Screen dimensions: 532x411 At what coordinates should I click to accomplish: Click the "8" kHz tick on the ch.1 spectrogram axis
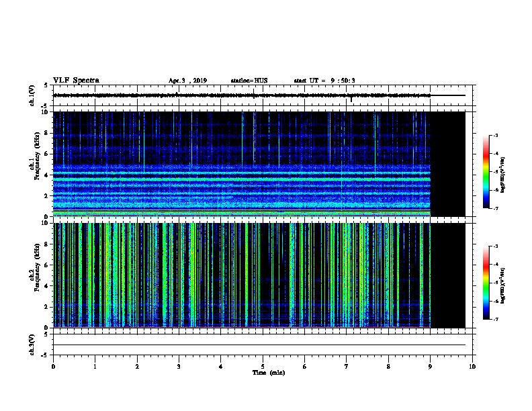tap(46, 133)
